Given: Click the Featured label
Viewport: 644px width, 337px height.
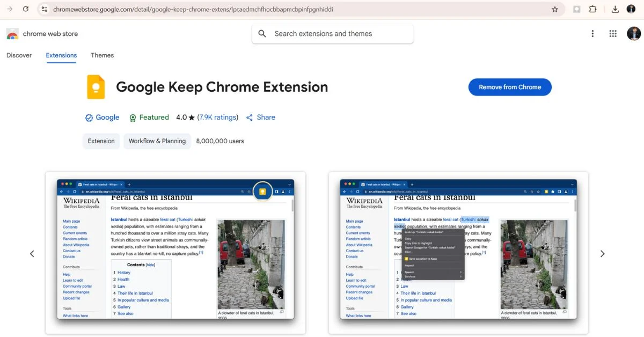Looking at the screenshot, I should (154, 118).
